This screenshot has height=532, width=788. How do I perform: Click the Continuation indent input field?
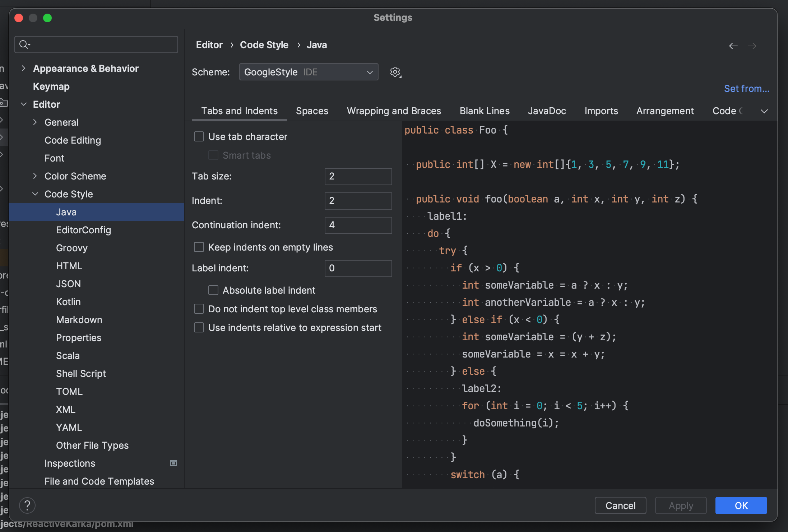(358, 225)
